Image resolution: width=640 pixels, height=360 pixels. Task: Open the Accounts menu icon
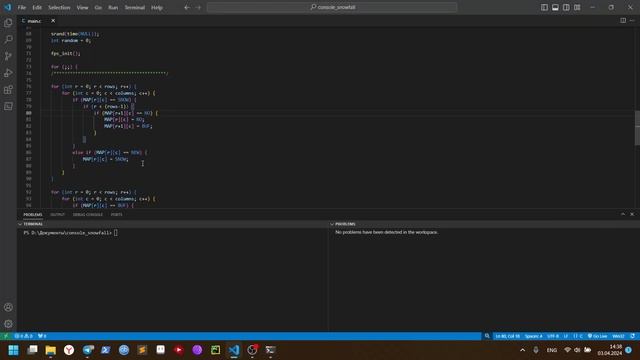point(8,307)
